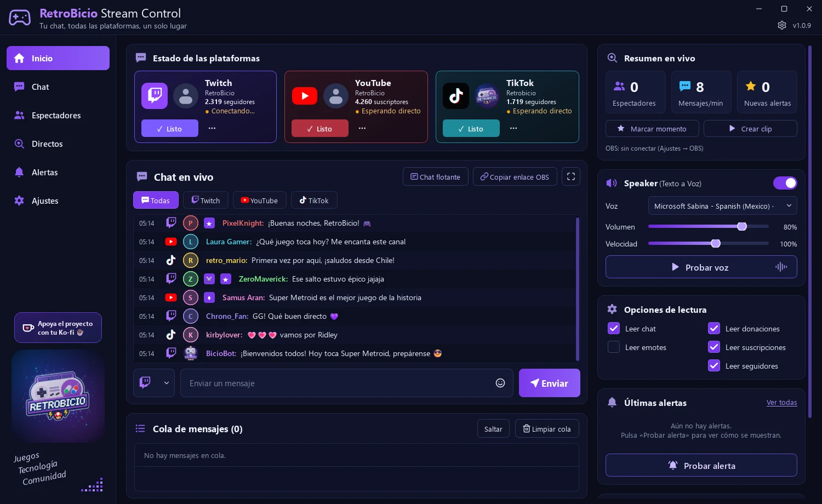
Task: Click Twitch Listo button
Action: pos(170,128)
